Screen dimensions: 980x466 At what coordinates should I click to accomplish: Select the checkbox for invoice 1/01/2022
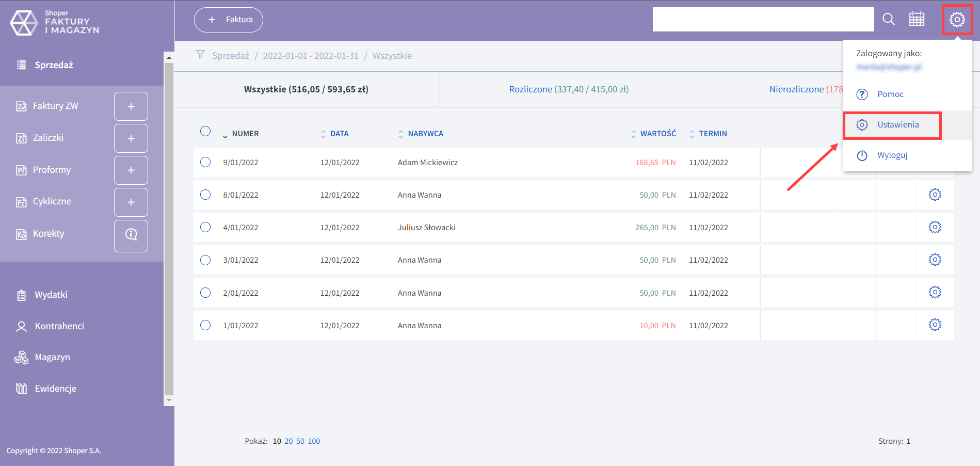[x=205, y=325]
